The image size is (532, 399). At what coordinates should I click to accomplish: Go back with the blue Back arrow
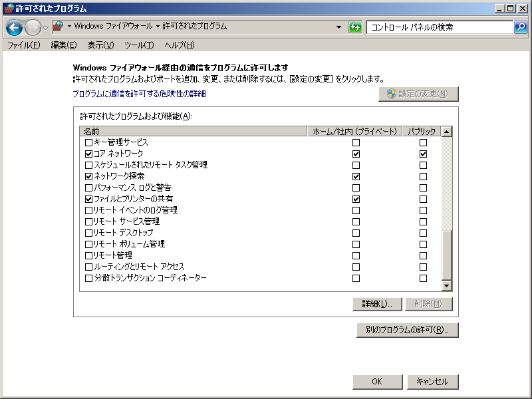(14, 27)
